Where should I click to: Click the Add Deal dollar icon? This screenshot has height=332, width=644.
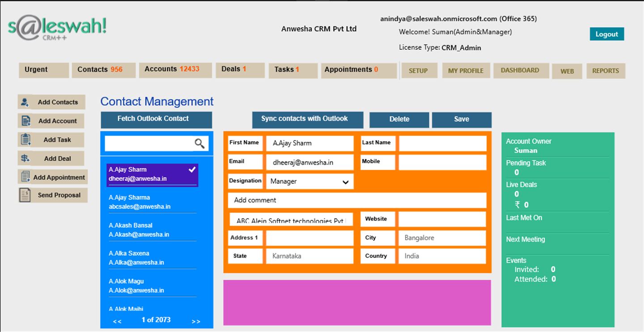(x=26, y=158)
